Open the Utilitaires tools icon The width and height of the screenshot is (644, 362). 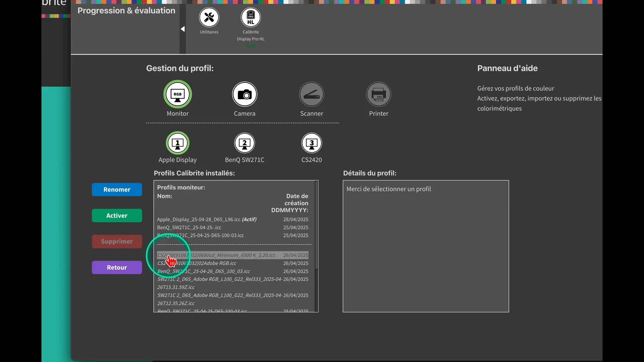click(209, 17)
